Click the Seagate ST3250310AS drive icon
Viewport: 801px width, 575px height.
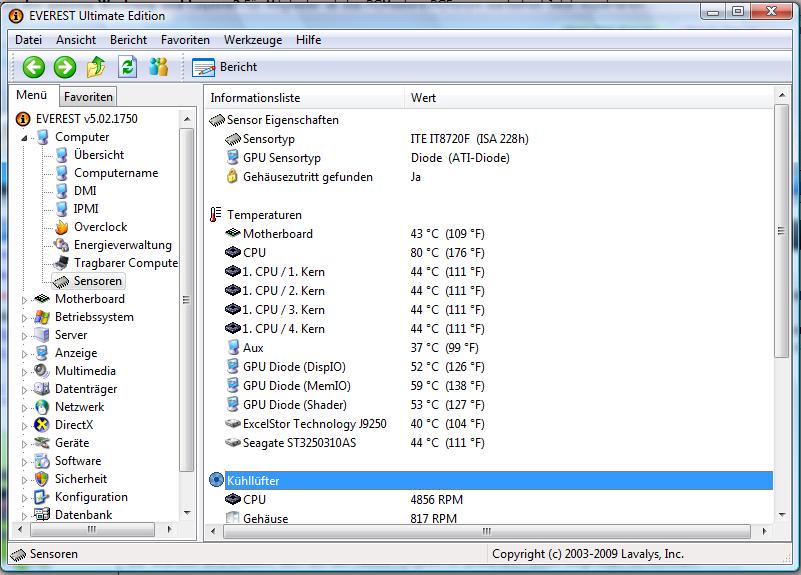[x=233, y=443]
